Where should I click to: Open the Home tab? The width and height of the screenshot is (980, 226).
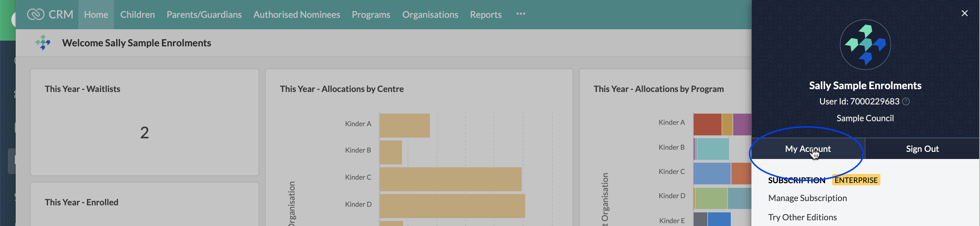click(x=96, y=15)
